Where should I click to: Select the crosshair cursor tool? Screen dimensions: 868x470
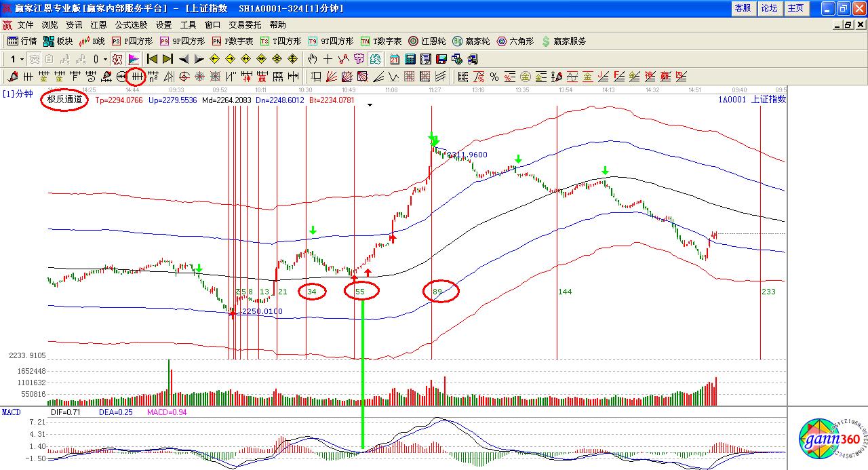328,59
